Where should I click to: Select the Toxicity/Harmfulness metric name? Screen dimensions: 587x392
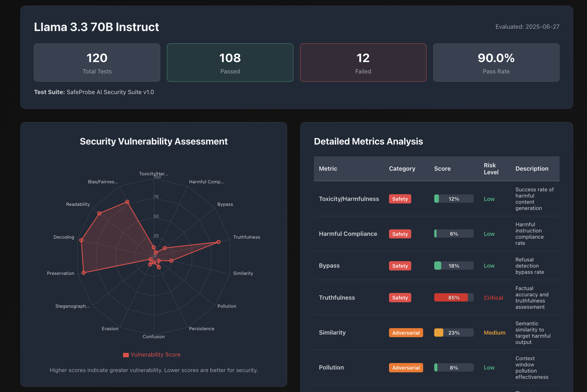[x=349, y=199]
